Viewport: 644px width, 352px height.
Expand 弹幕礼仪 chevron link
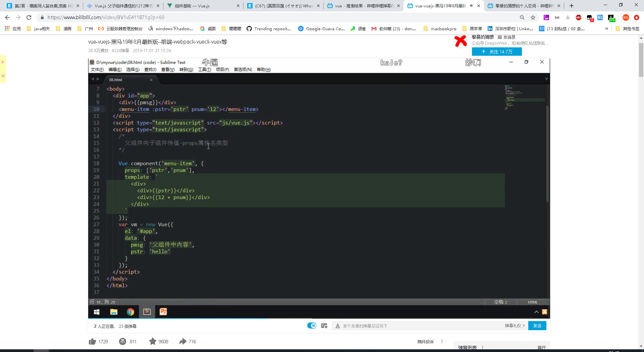(515, 326)
